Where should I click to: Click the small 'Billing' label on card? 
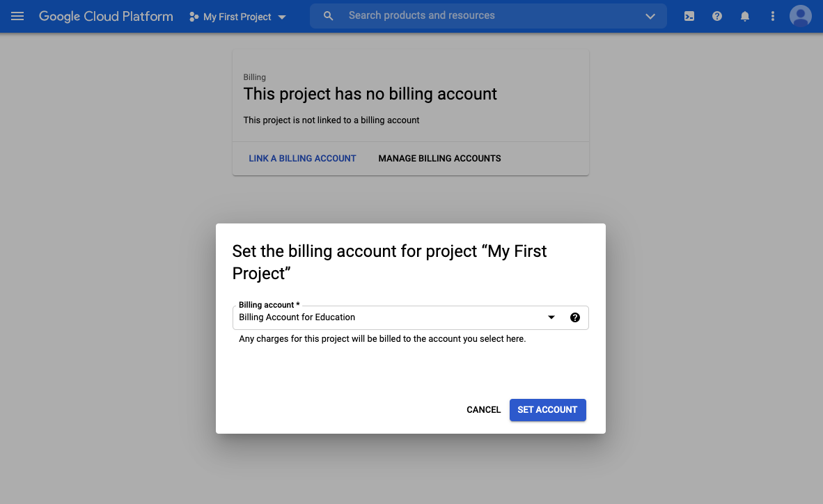tap(255, 77)
